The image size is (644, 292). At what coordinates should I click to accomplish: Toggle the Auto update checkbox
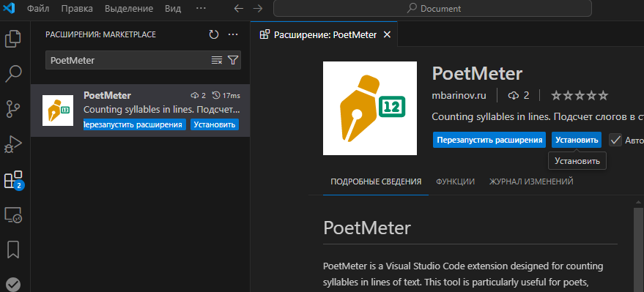point(615,140)
